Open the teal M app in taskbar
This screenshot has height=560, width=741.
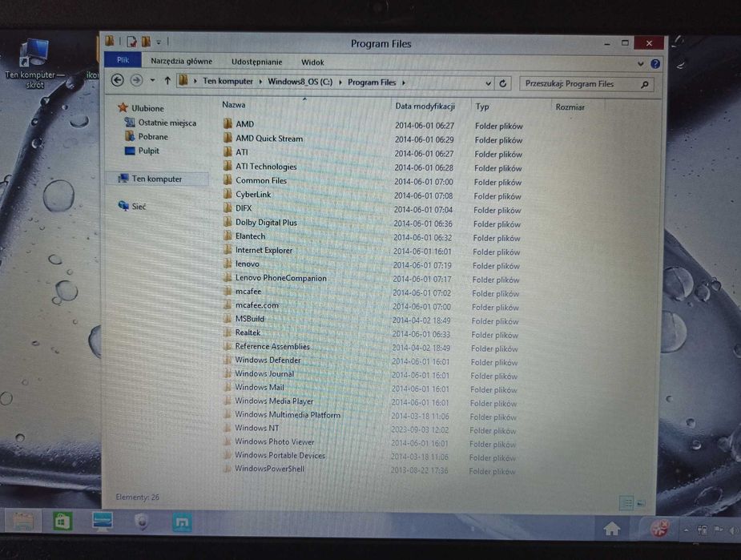coord(182,522)
